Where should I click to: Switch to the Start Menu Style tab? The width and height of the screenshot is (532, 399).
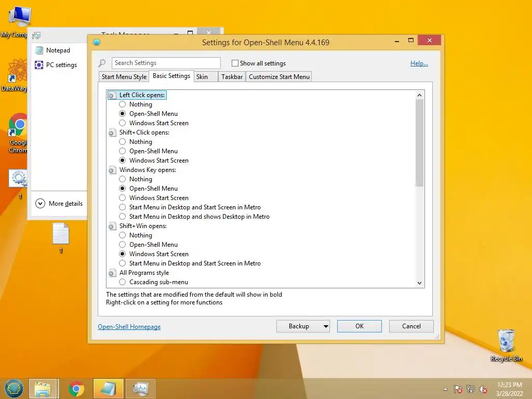pos(124,77)
